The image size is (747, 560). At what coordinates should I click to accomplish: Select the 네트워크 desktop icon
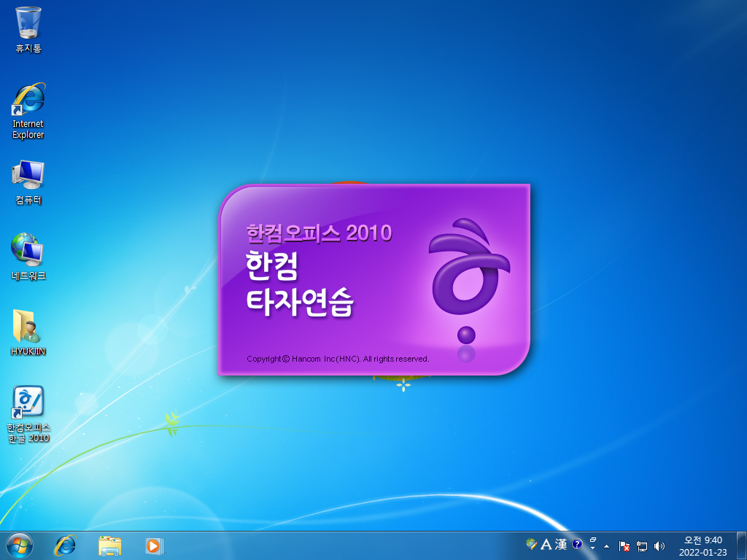click(28, 257)
